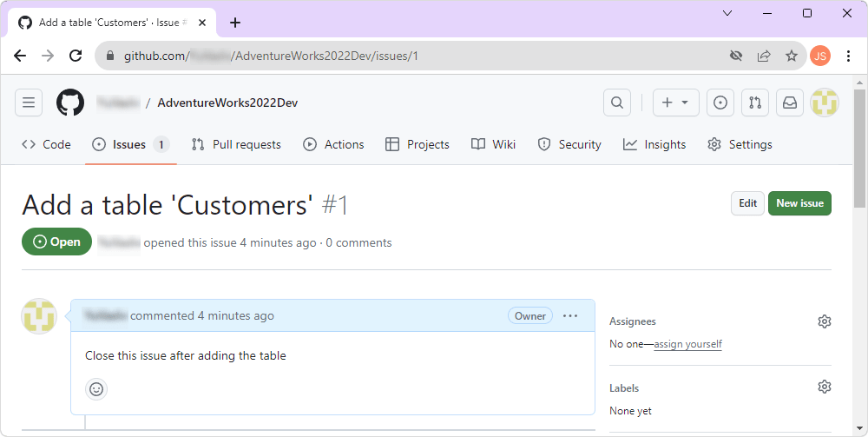
Task: Click the share page icon in address bar
Action: pyautogui.click(x=764, y=56)
